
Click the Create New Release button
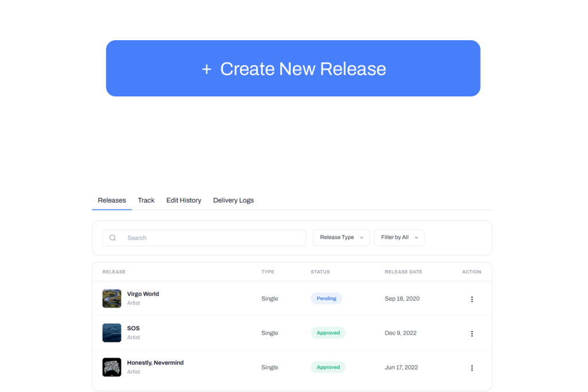[293, 69]
